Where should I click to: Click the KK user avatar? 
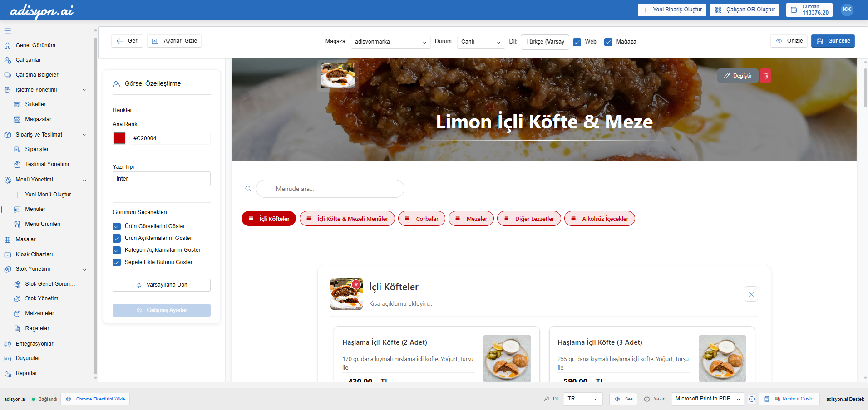[x=847, y=10]
